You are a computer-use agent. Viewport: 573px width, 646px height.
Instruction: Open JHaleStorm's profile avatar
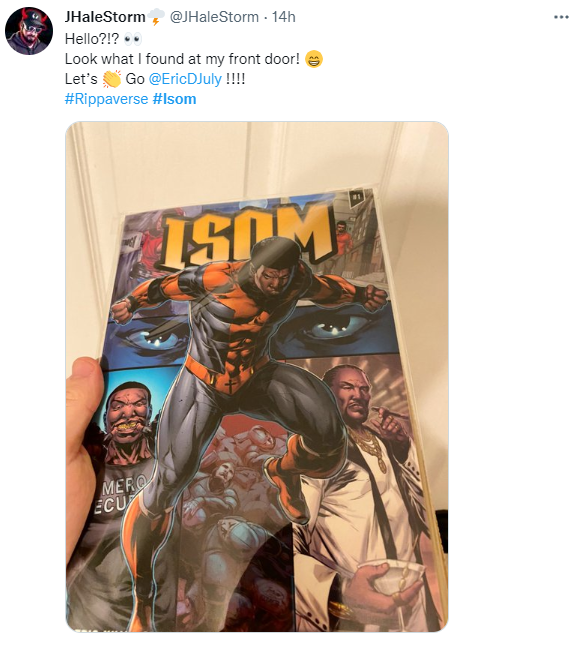[x=29, y=31]
